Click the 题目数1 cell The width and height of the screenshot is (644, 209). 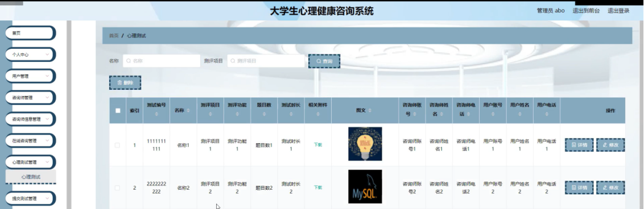(264, 145)
